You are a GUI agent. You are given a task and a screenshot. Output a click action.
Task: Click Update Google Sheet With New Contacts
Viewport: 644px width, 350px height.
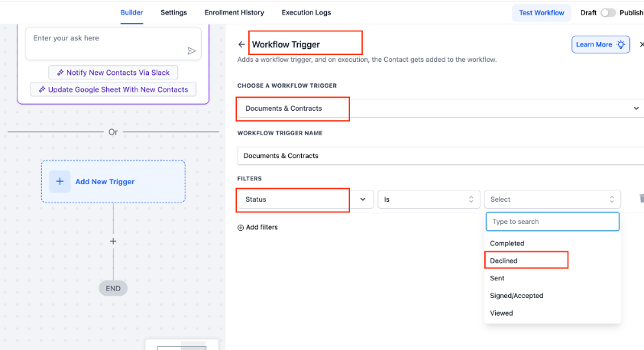(113, 89)
